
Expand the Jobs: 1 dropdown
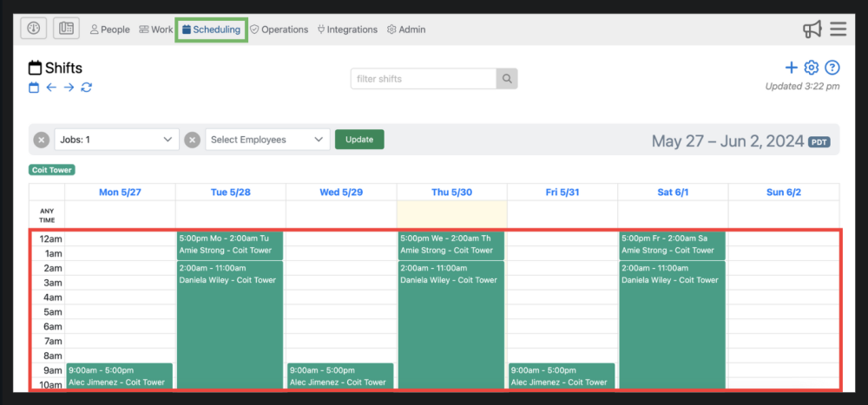pyautogui.click(x=116, y=140)
